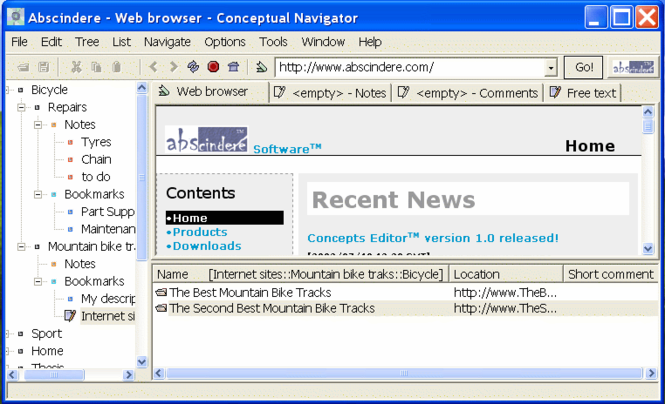Click the notepad icon beside Internet si tree node

[x=70, y=316]
